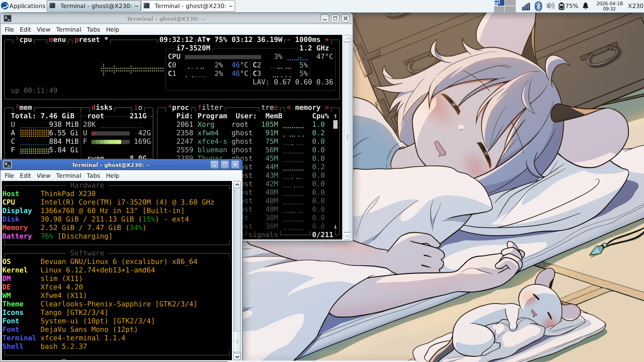Open the View menu in the system info terminal
644x362 pixels.
tap(43, 175)
